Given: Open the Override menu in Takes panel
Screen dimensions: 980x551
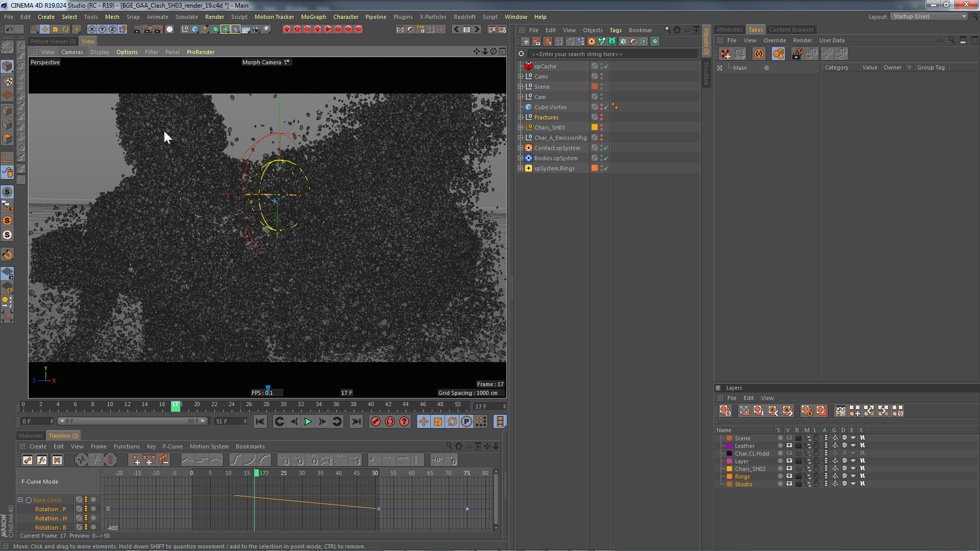Looking at the screenshot, I should coord(774,40).
